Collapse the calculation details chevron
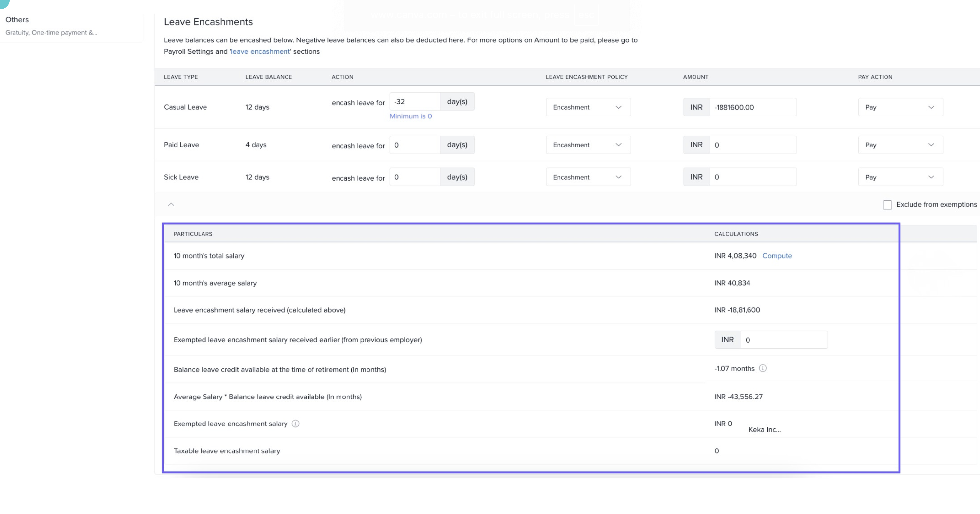The height and width of the screenshot is (514, 980). pyautogui.click(x=171, y=205)
